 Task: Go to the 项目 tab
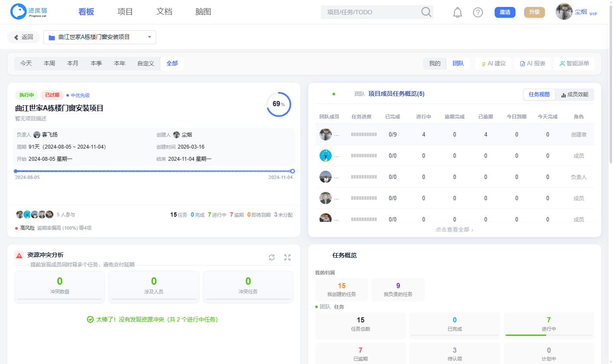[x=125, y=12]
